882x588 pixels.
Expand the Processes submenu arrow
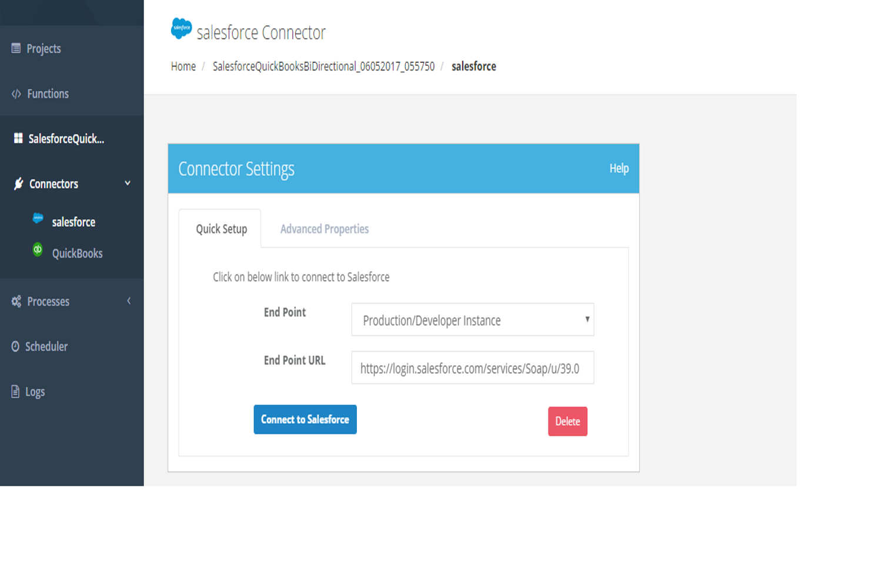point(129,301)
